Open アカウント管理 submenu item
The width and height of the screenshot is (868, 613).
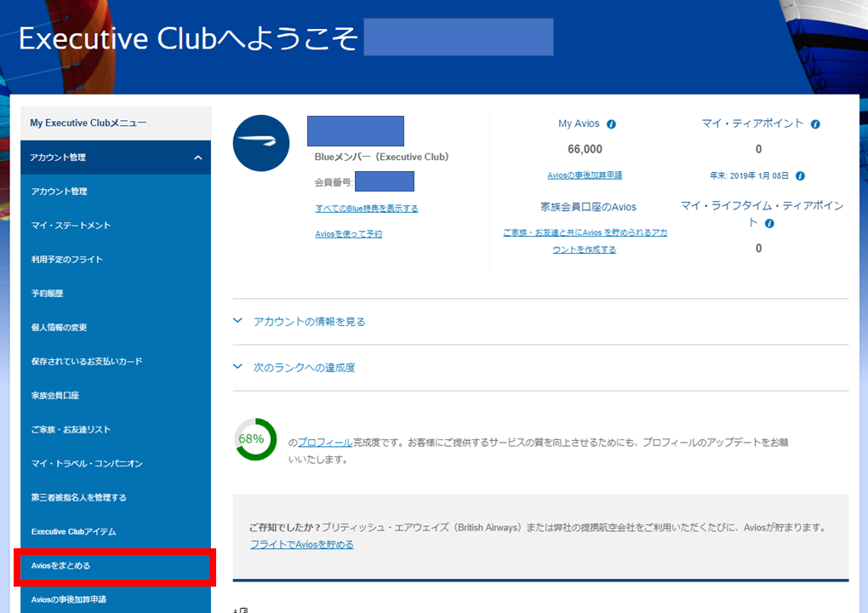(116, 192)
